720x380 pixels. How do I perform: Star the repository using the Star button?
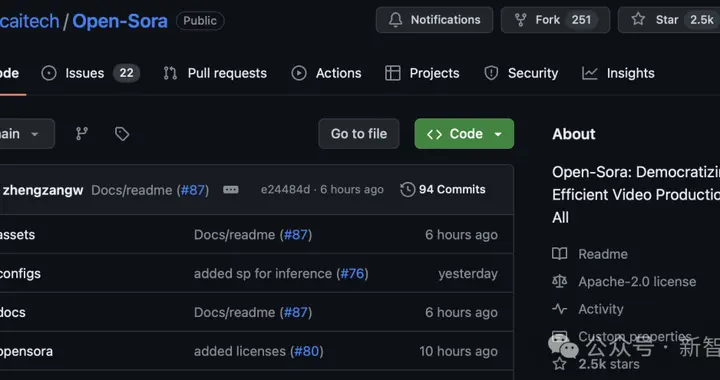670,20
